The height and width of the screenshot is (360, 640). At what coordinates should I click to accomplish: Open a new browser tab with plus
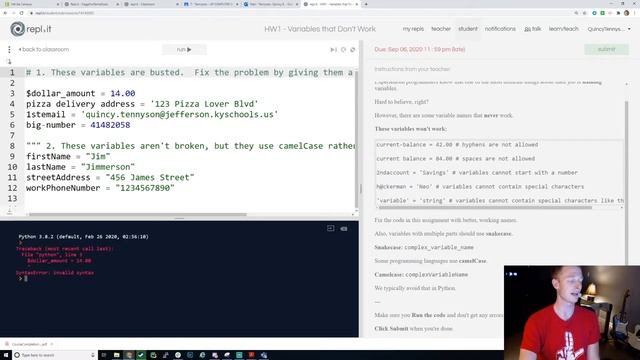366,4
